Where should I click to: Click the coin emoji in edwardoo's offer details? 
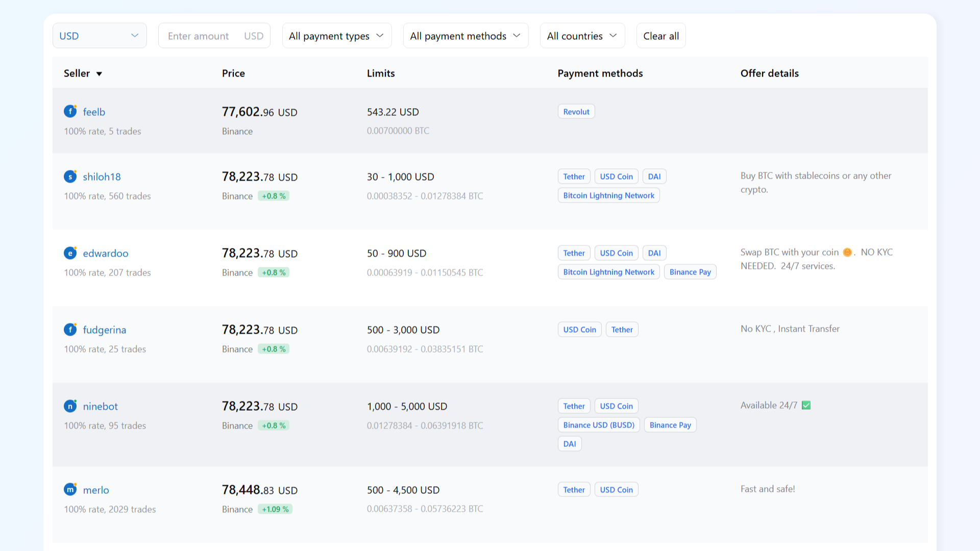click(847, 252)
